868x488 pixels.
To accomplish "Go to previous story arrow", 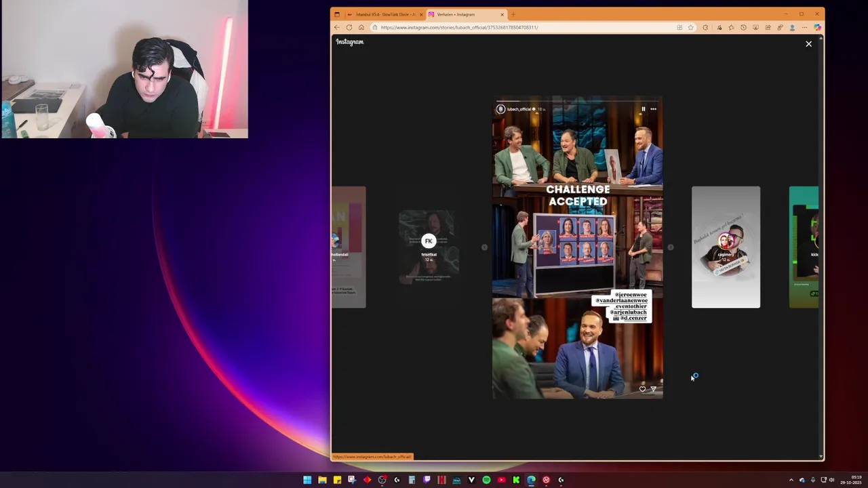I will (x=484, y=247).
